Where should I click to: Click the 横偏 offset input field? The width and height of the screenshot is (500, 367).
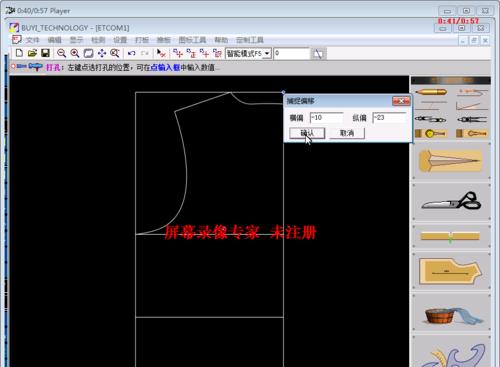click(326, 118)
